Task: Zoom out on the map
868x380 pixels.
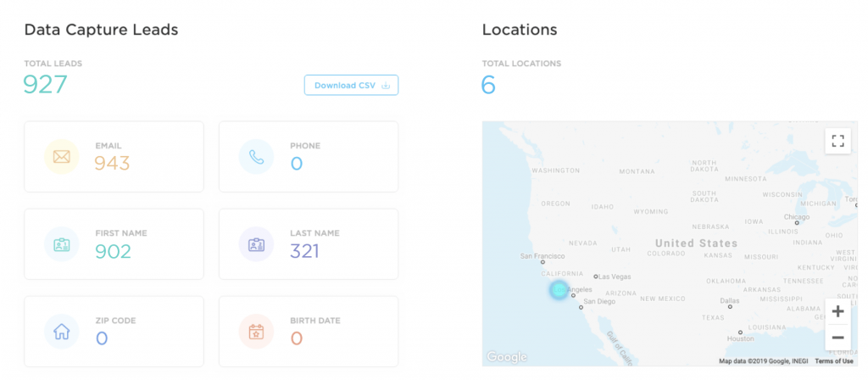Action: tap(837, 338)
